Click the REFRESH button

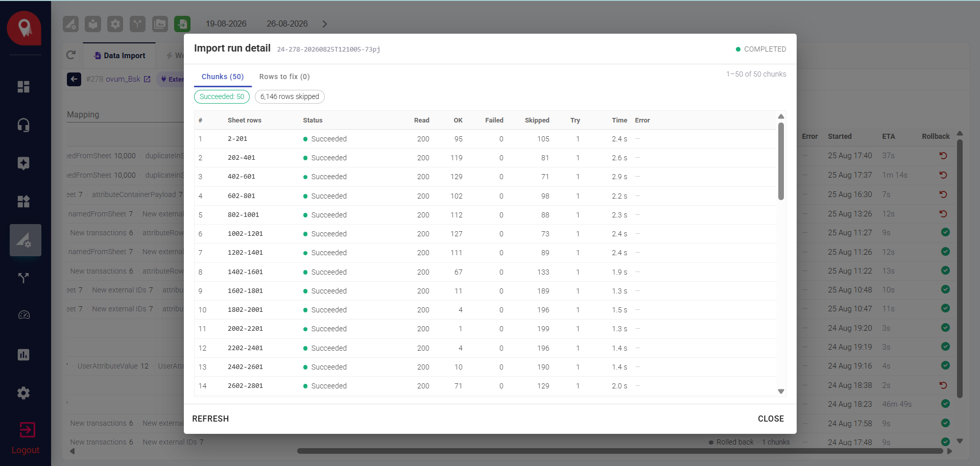click(x=210, y=419)
